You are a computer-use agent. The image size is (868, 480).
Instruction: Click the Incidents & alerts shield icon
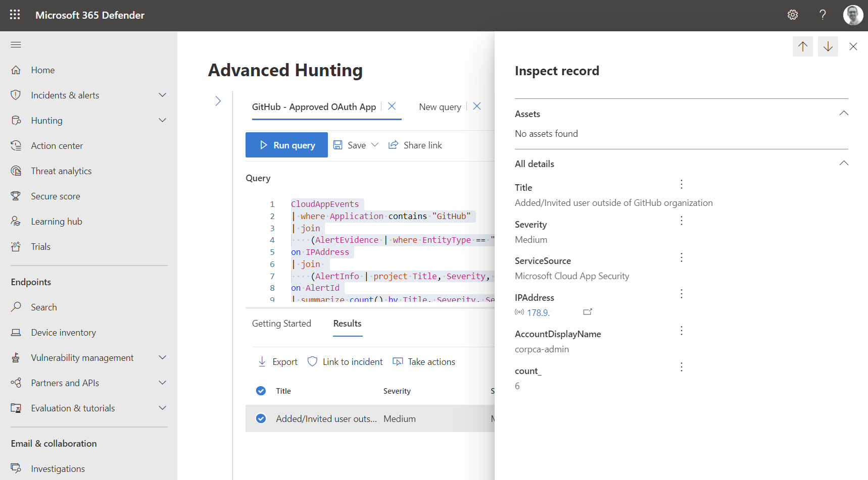point(16,95)
